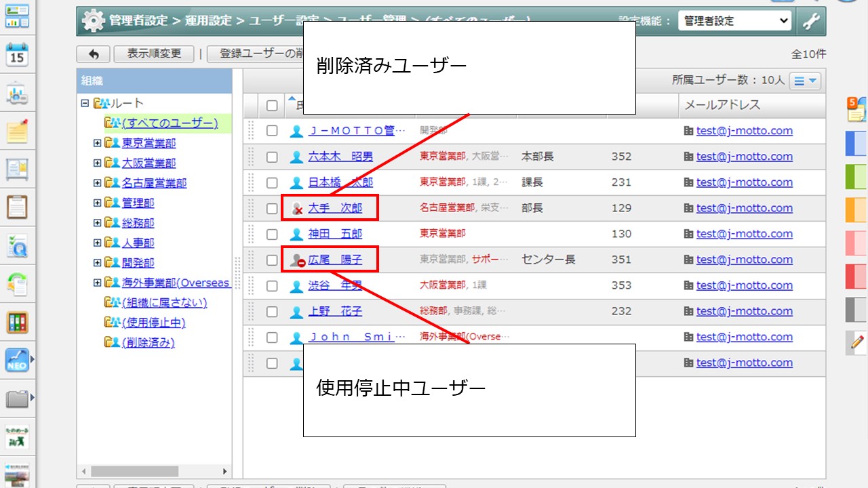Screen dimensions: 868x488
Task: Select the checkbox beside 神田 五郎
Action: [x=272, y=234]
